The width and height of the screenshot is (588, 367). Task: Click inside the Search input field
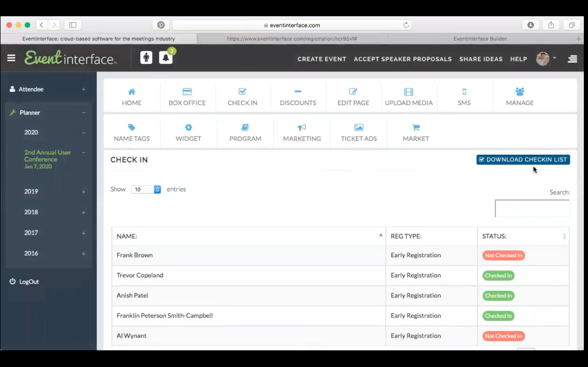point(532,208)
